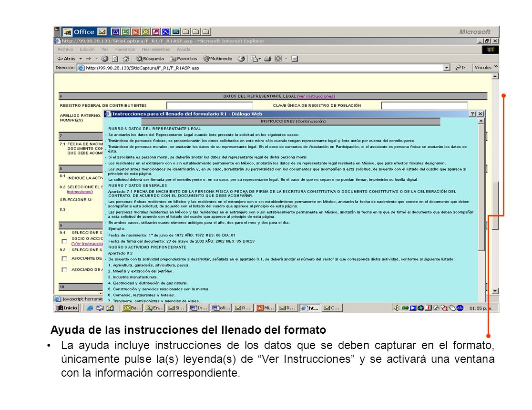
Task: Switch to 'Si...' mail taskbar button
Action: (177, 308)
